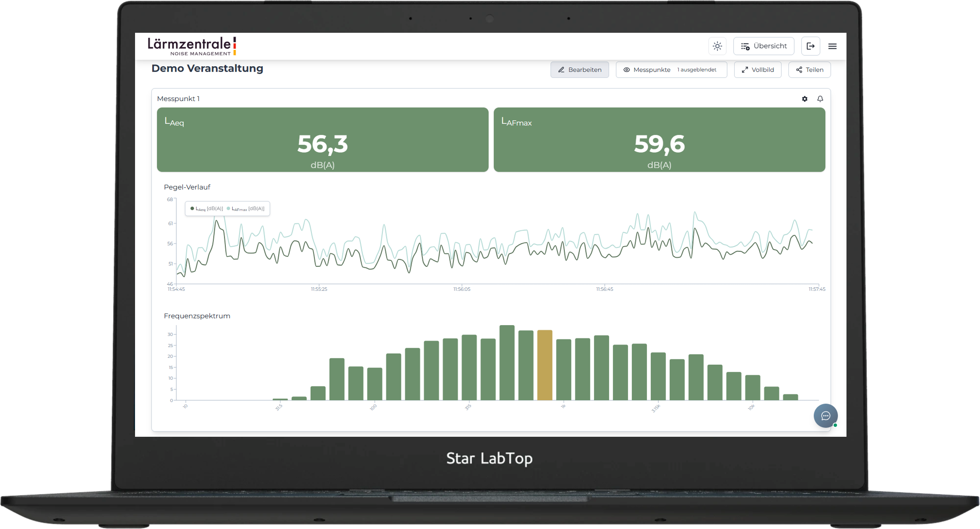Log out using the logout icon

(x=811, y=46)
